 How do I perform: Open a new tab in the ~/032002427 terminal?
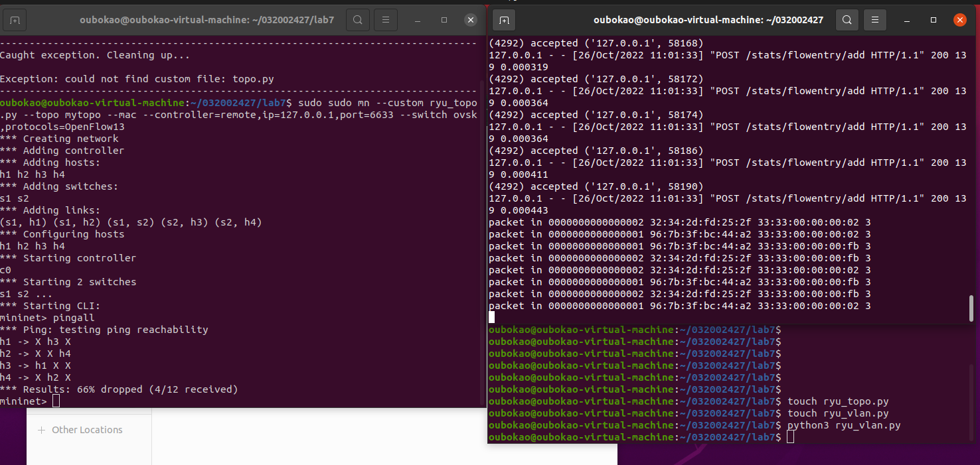pyautogui.click(x=505, y=20)
